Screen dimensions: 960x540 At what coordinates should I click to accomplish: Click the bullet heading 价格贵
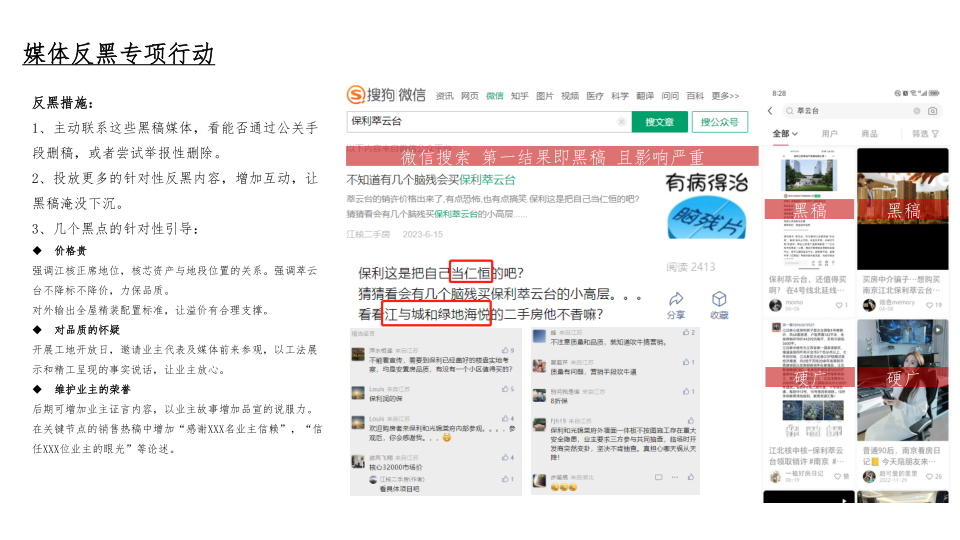[x=70, y=251]
